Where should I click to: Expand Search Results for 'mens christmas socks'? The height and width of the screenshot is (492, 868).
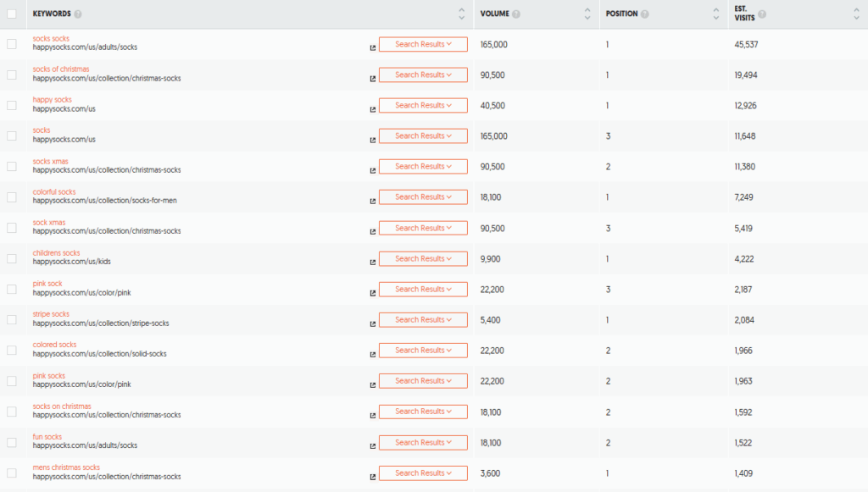point(423,473)
